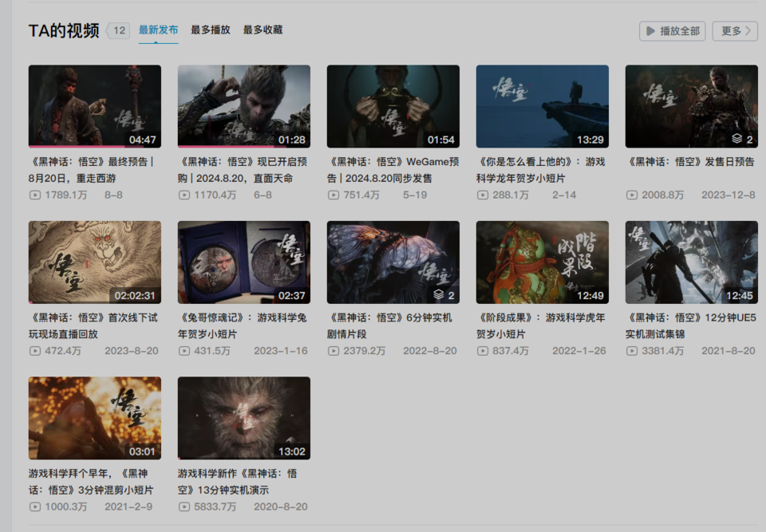Screen dimensions: 766x532
Task: Open the 12:49 阶段成果 thumbnail
Action: tap(543, 262)
